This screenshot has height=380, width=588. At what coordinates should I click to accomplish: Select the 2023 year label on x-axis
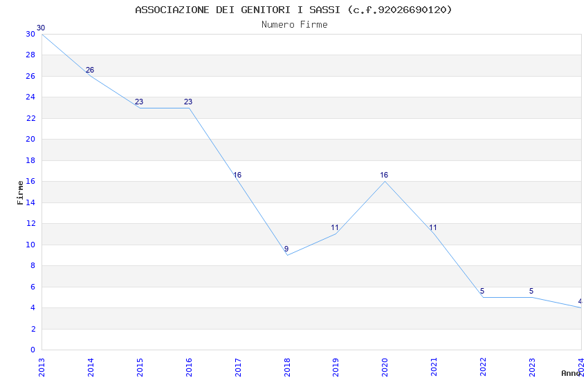533,368
